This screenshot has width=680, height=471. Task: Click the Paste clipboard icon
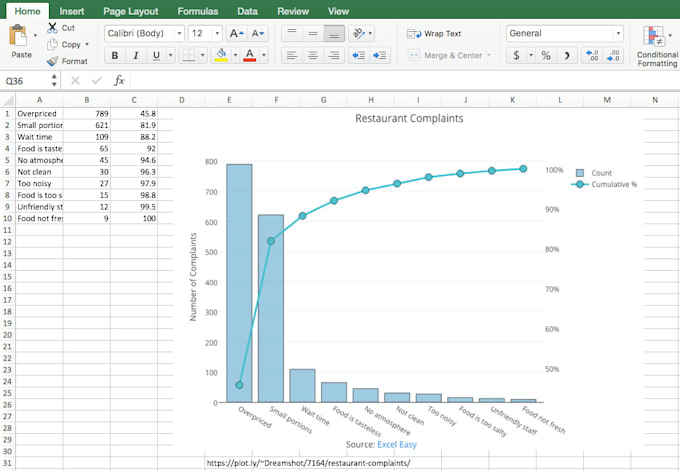(19, 38)
